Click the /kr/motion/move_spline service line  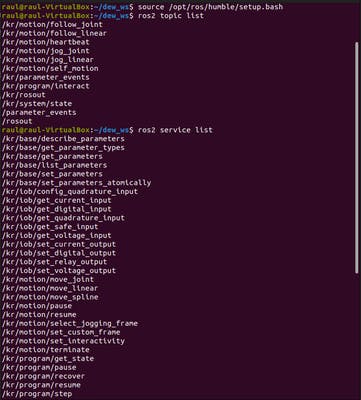tap(50, 297)
